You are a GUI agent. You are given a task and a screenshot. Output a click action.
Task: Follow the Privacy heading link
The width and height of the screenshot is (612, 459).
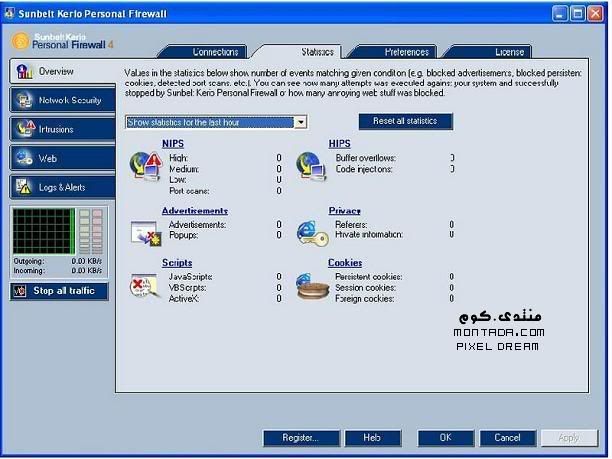pos(344,211)
